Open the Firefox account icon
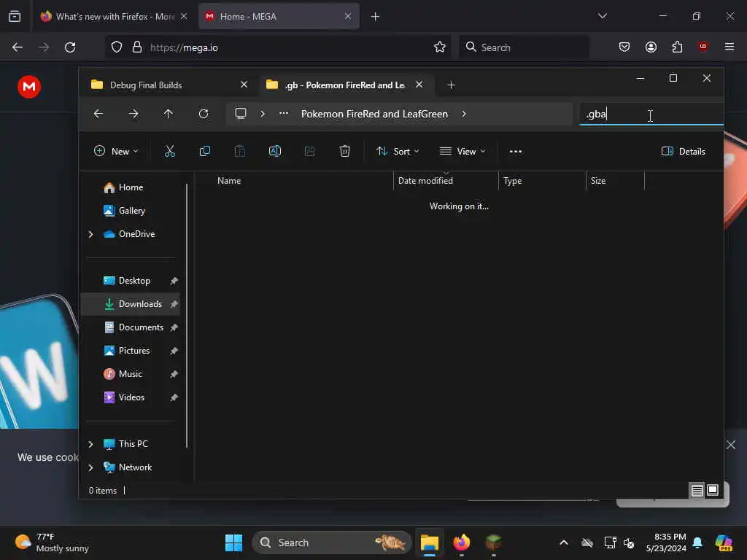 pos(651,47)
